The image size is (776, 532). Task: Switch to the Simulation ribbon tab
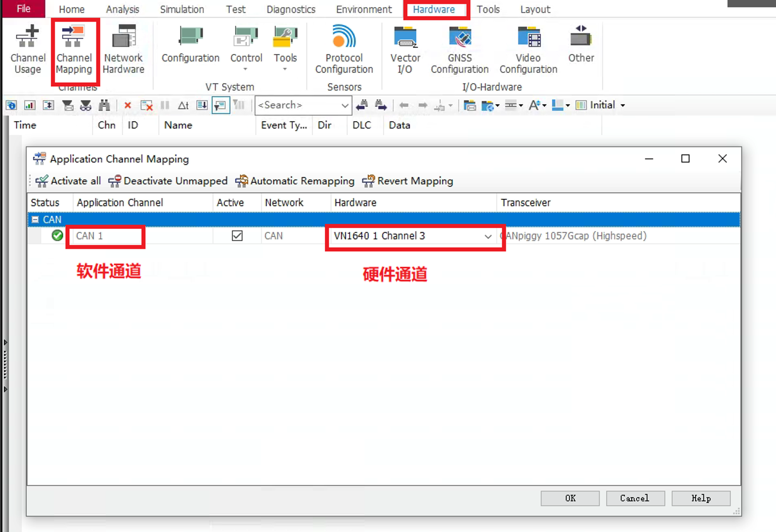182,9
